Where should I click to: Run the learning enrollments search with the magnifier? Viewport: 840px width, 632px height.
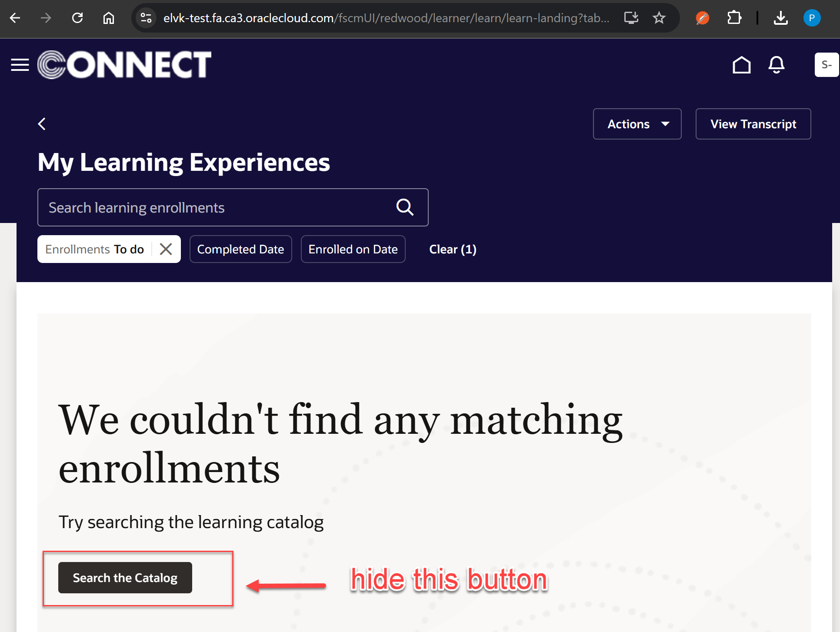[404, 207]
